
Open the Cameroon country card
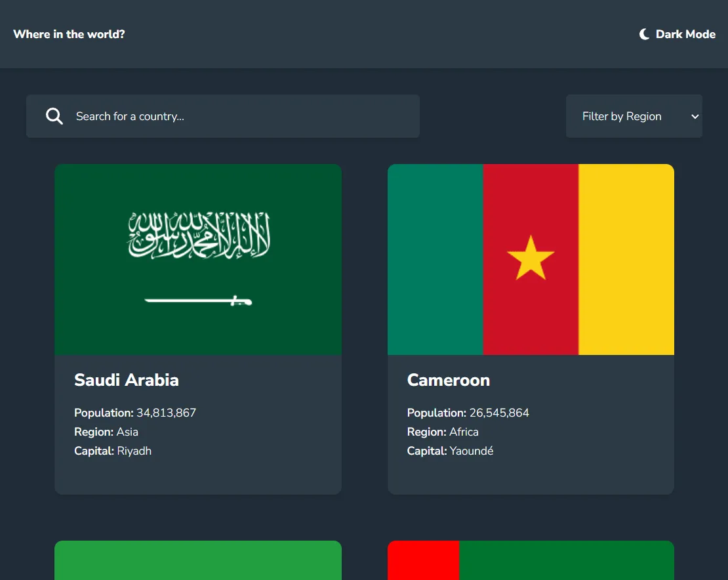pos(531,328)
